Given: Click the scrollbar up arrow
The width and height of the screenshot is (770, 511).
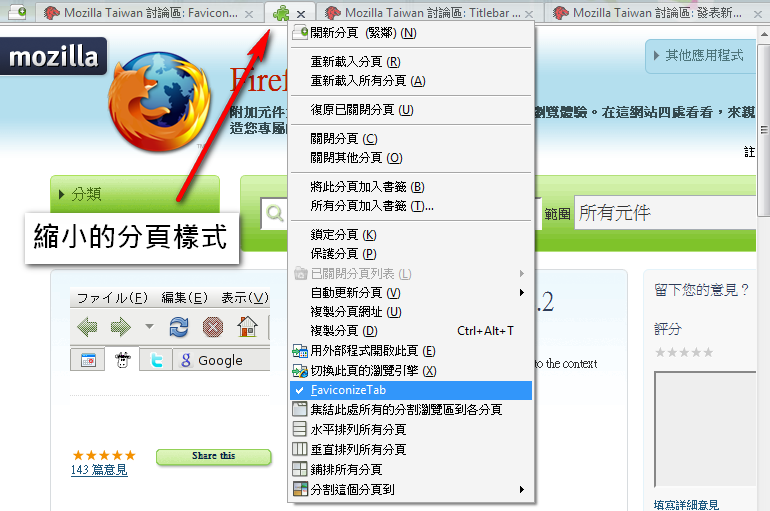Looking at the screenshot, I should point(764,34).
